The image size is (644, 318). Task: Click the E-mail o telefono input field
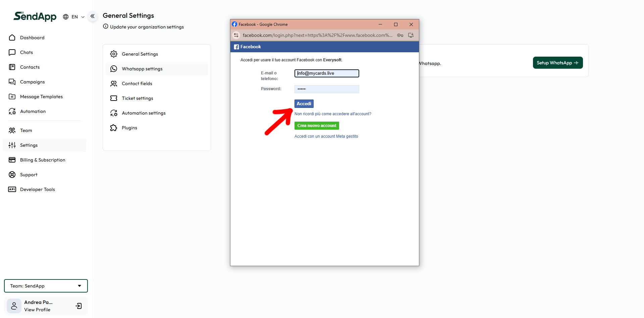(327, 73)
